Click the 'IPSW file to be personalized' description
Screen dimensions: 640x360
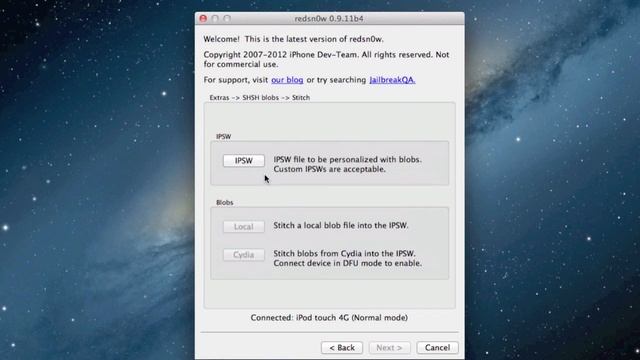[347, 164]
